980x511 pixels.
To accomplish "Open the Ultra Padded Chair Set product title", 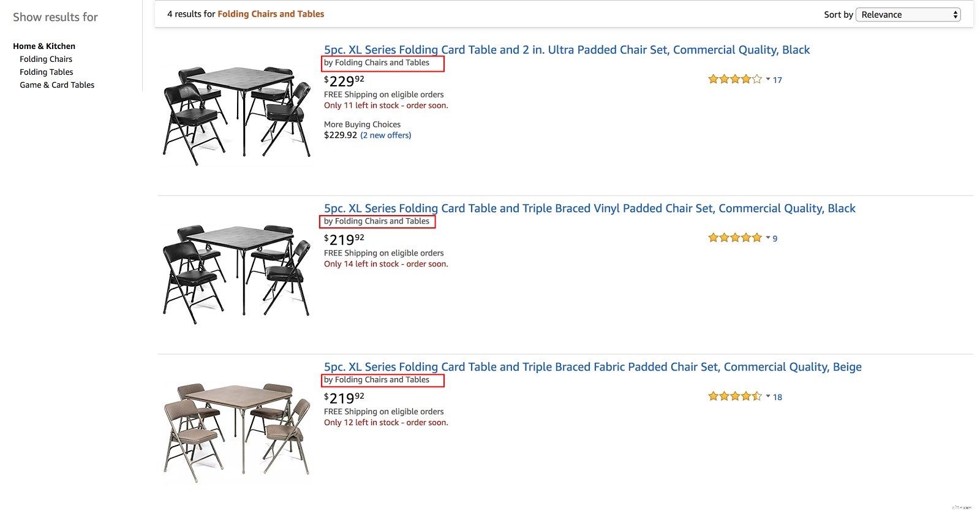I will [x=566, y=50].
